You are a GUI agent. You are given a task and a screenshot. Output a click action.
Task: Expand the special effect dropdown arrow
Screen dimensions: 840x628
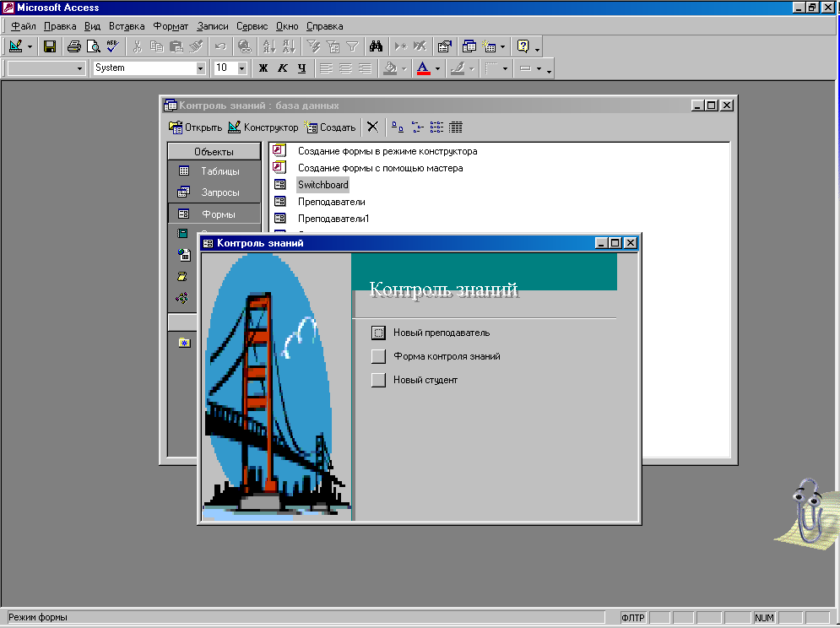[x=539, y=68]
